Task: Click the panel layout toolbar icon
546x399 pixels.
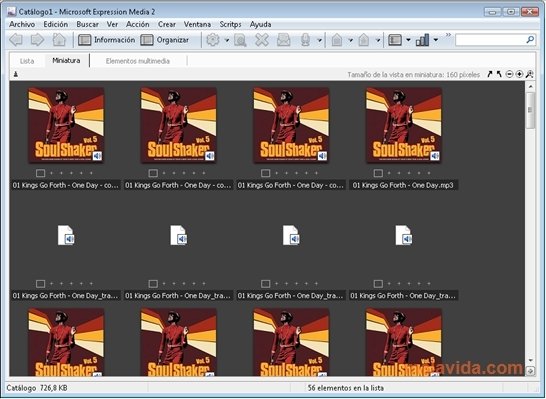Action: point(395,40)
